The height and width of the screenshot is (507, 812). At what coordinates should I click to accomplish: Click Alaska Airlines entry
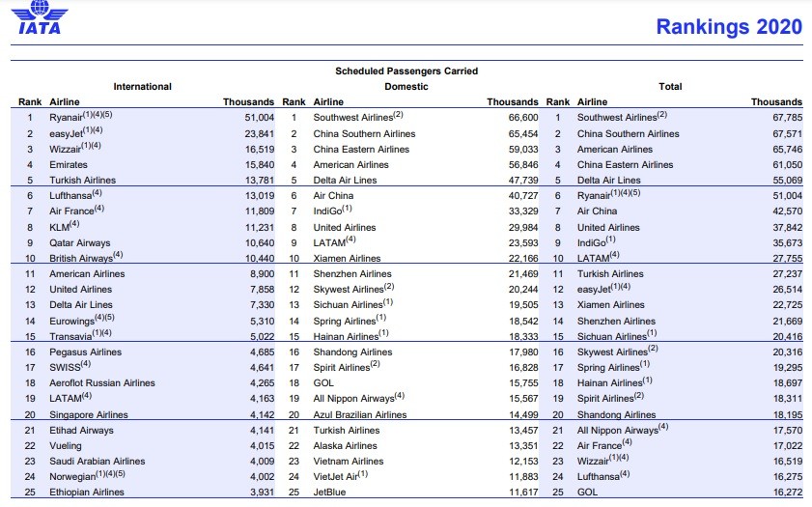(345, 445)
